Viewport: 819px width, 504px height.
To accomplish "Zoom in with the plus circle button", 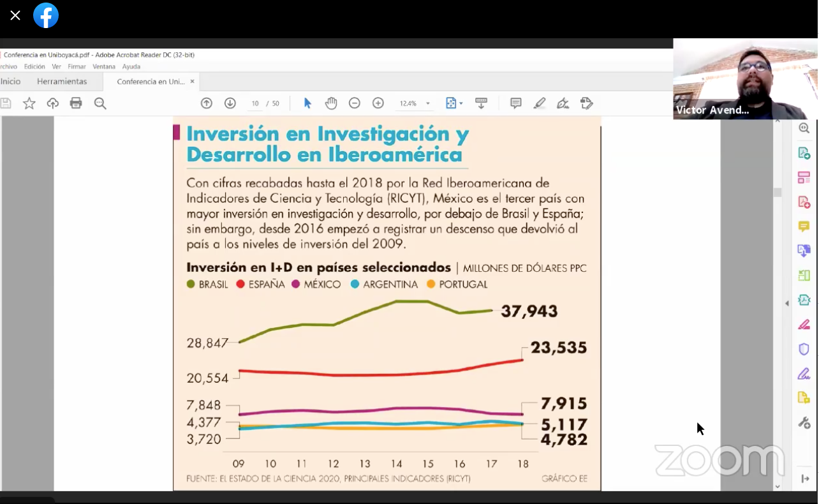I will pos(378,103).
